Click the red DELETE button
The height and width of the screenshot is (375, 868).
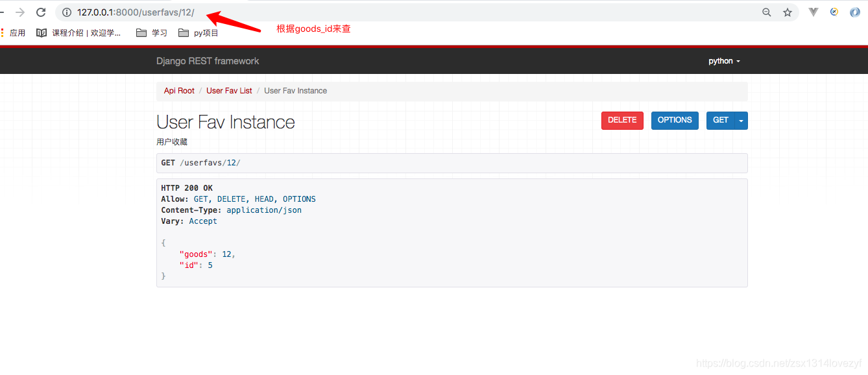pos(622,120)
